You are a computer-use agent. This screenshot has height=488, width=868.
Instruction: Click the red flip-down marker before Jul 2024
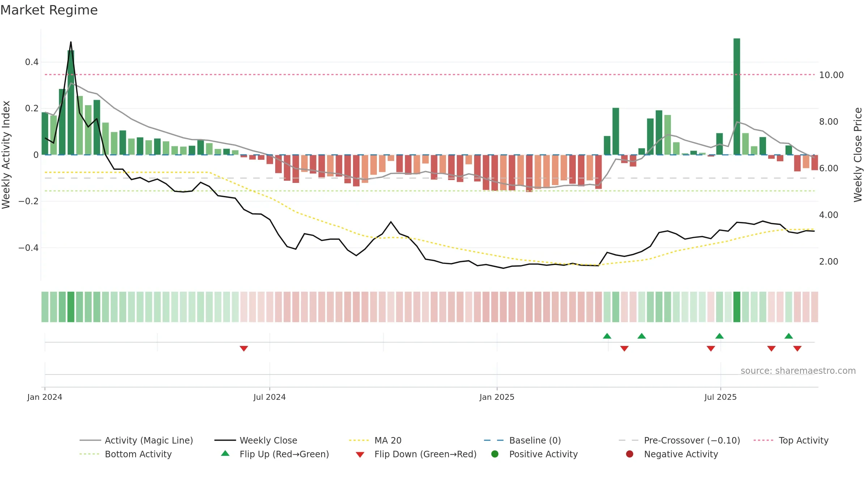tap(244, 348)
